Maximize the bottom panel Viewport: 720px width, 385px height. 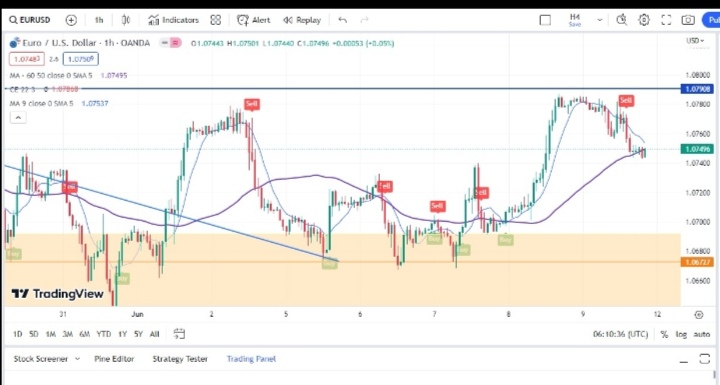705,359
